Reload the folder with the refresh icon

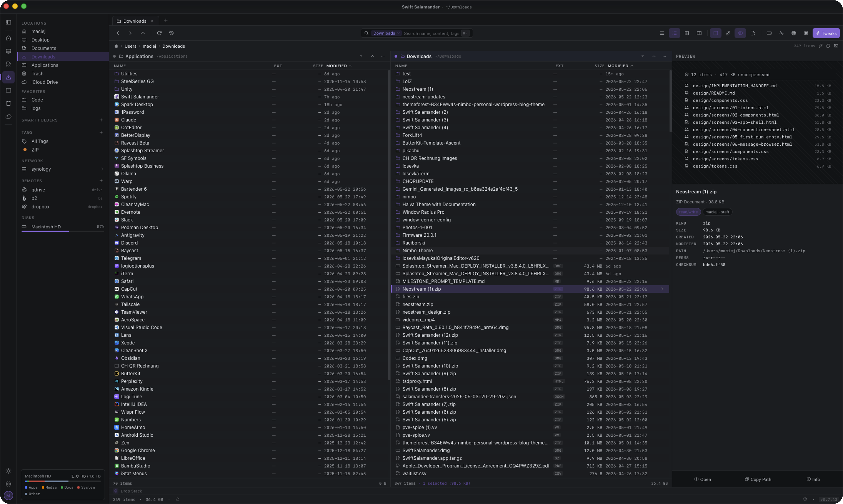tap(159, 33)
